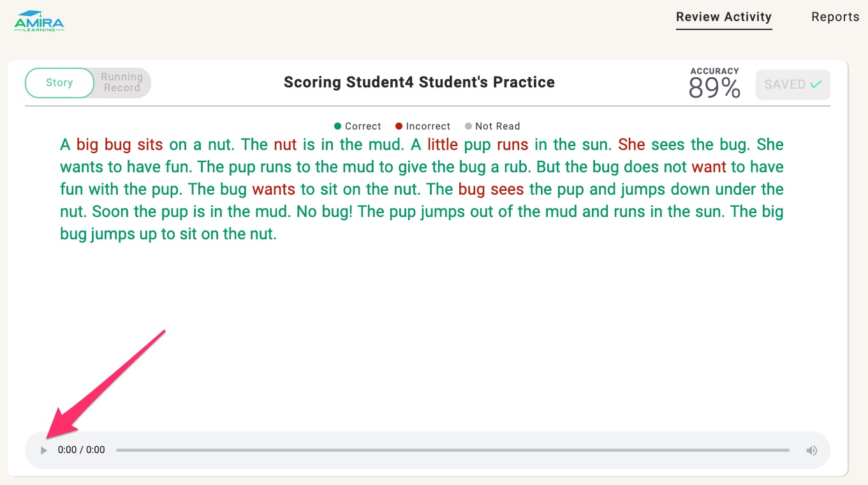Click the SAVED button
The height and width of the screenshot is (485, 868).
tap(793, 84)
